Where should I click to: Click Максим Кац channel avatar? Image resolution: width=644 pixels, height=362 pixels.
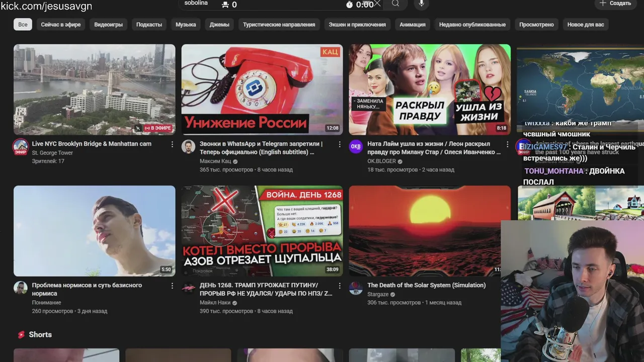[188, 147]
